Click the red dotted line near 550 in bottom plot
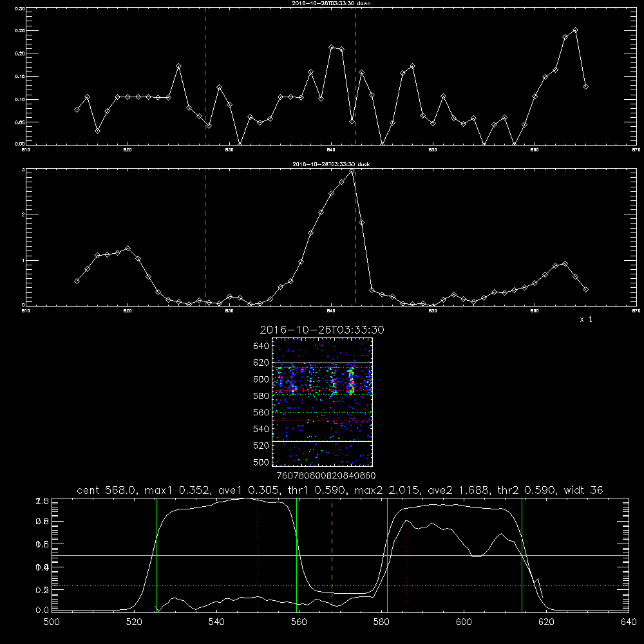This screenshot has width=644, height=644. coord(258,554)
